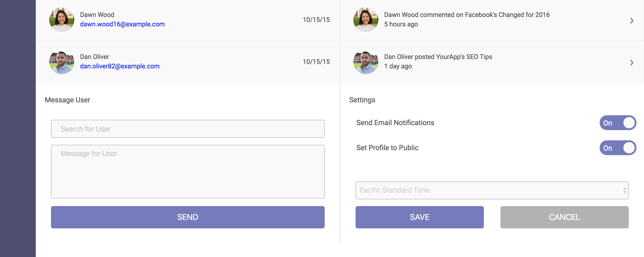Click Dawn Wood's avatar in user list

[61, 19]
